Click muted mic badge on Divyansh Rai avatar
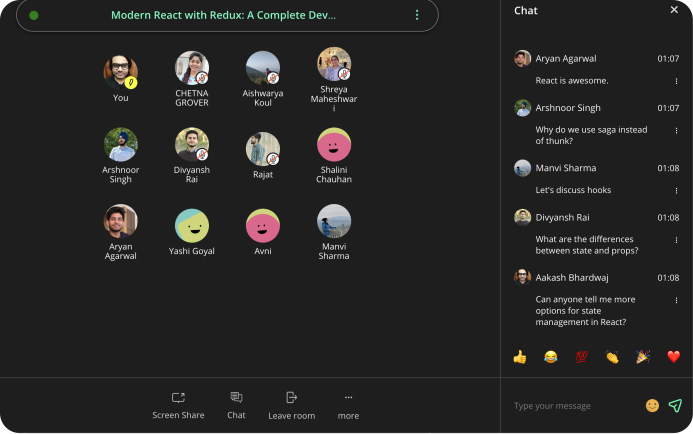Screen dimensions: 693x434 coord(202,154)
